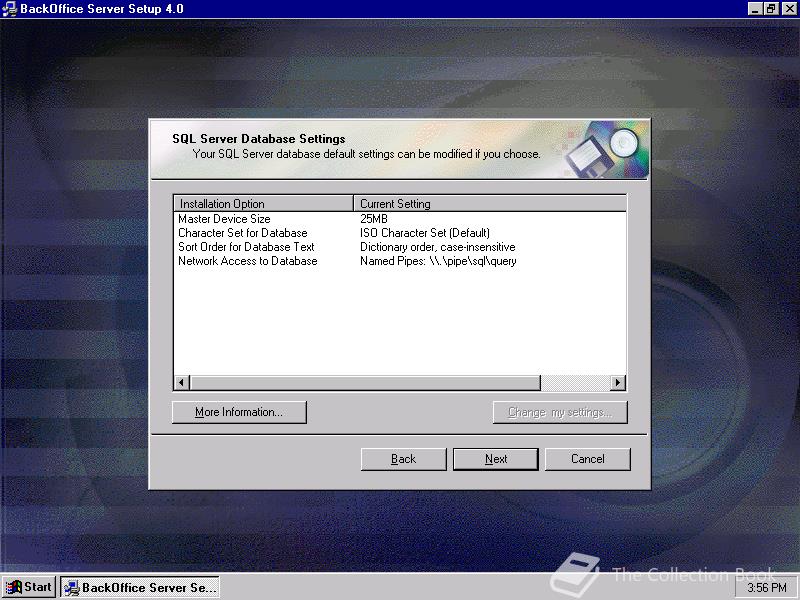
Task: Click the 25MB setting value
Action: pyautogui.click(x=374, y=219)
